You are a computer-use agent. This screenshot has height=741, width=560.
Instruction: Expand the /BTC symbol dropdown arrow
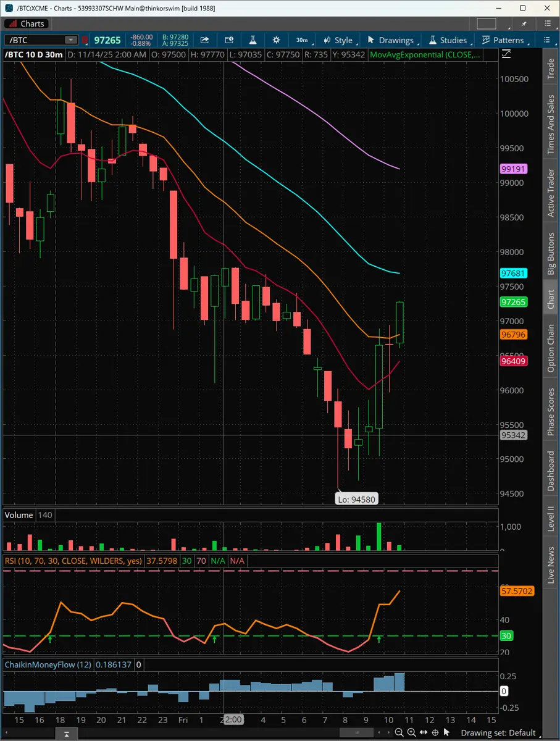point(72,40)
